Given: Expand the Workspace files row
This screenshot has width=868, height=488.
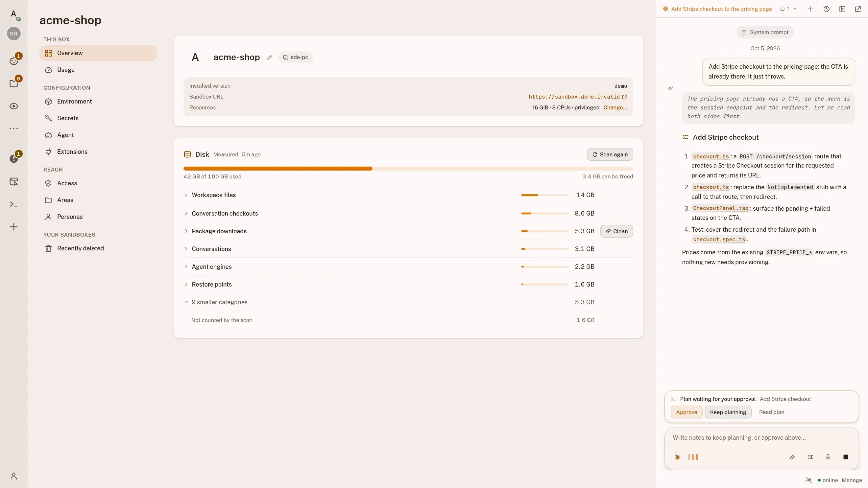Looking at the screenshot, I should click(x=408, y=195).
